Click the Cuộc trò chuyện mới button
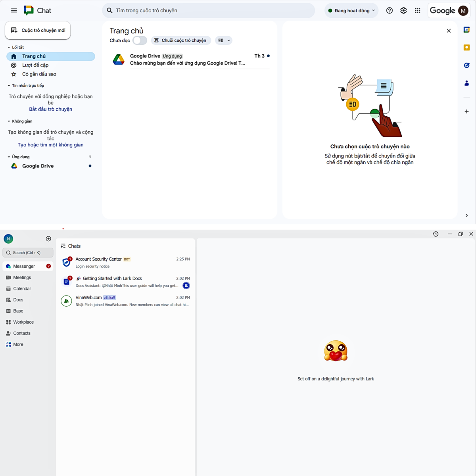This screenshot has height=476, width=476. tap(38, 30)
